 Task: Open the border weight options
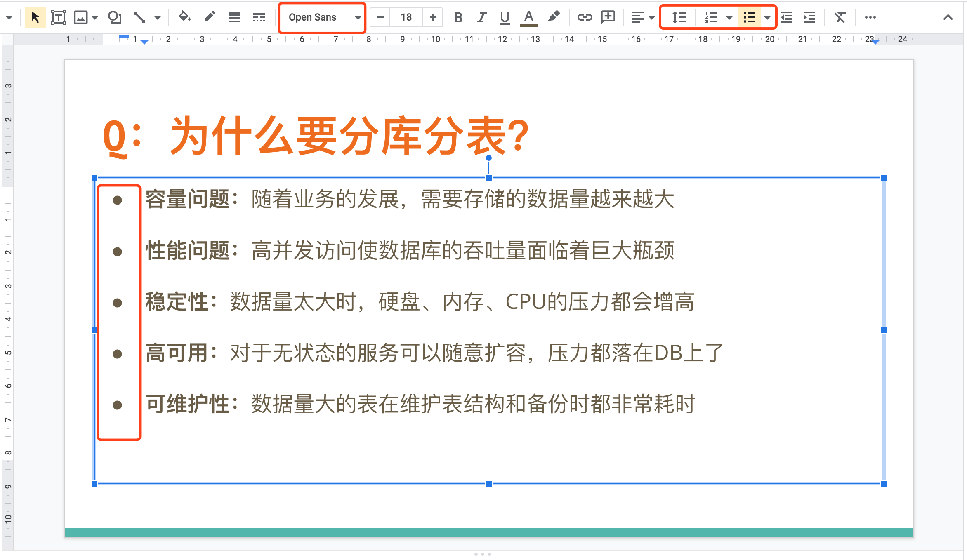[234, 17]
